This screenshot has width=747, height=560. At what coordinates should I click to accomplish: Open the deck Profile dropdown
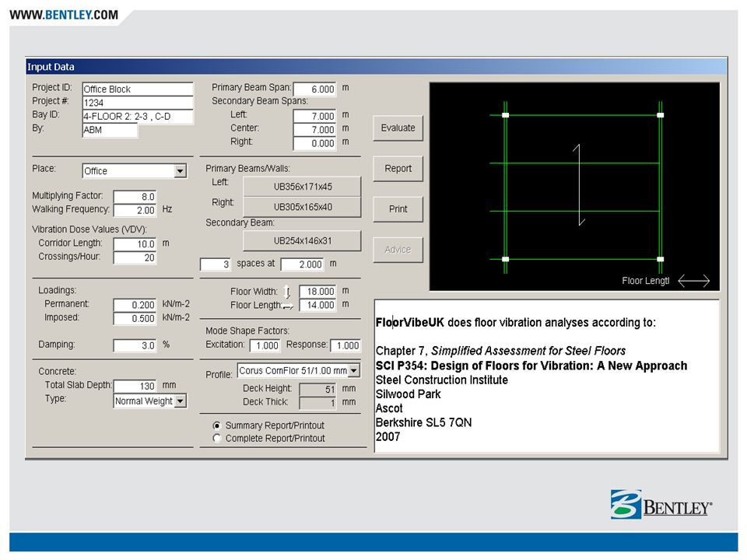(x=299, y=370)
